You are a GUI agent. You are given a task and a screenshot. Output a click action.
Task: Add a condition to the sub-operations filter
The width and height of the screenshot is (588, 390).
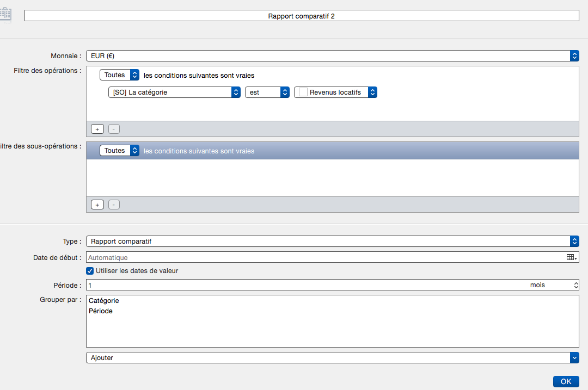tap(97, 205)
